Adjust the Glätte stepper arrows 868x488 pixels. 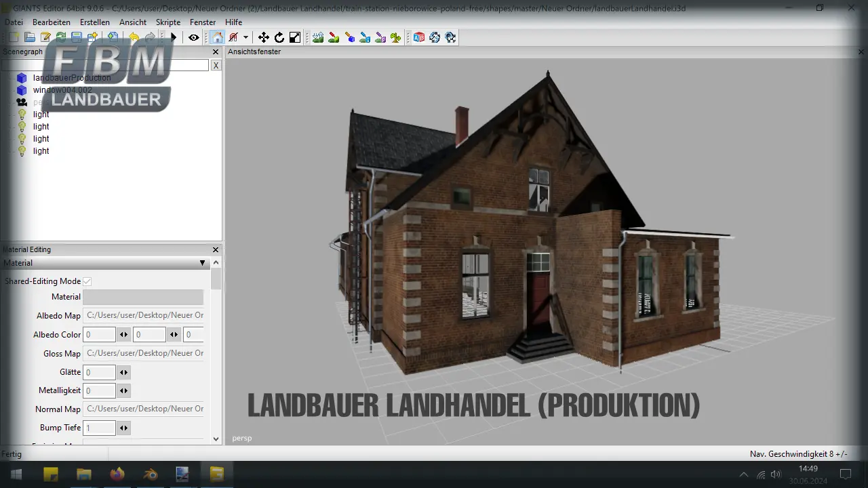click(x=123, y=372)
